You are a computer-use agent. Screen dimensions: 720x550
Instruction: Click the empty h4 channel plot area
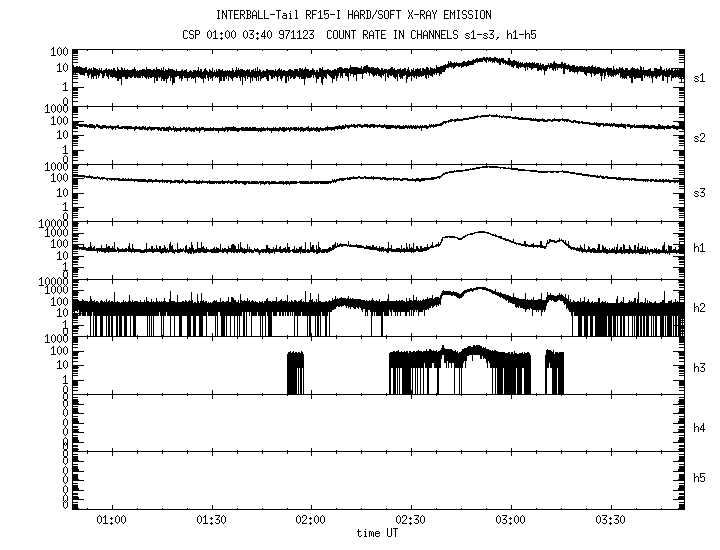click(x=380, y=422)
